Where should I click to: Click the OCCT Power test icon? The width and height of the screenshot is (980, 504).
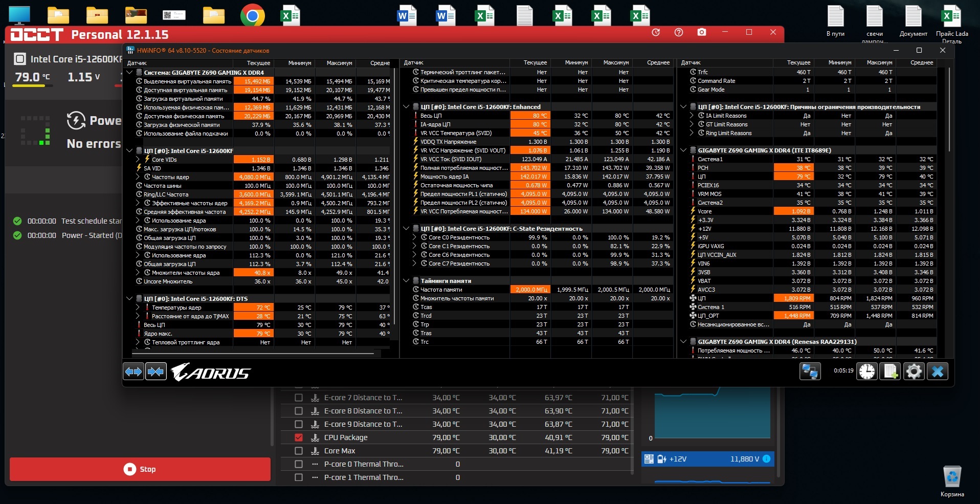(76, 121)
